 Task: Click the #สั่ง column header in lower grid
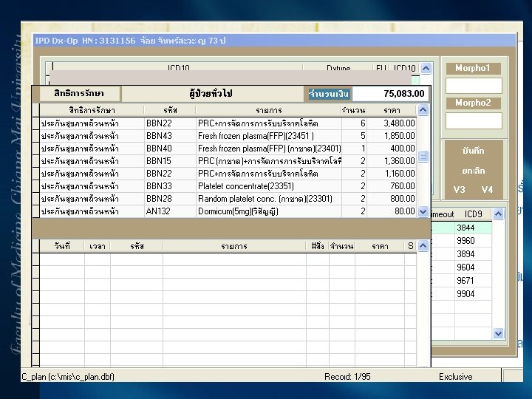pyautogui.click(x=318, y=246)
